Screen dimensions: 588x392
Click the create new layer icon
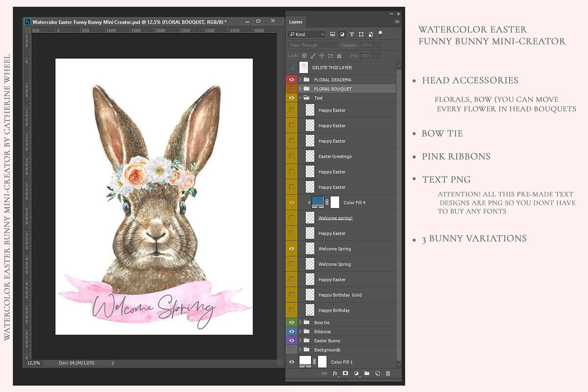point(377,373)
